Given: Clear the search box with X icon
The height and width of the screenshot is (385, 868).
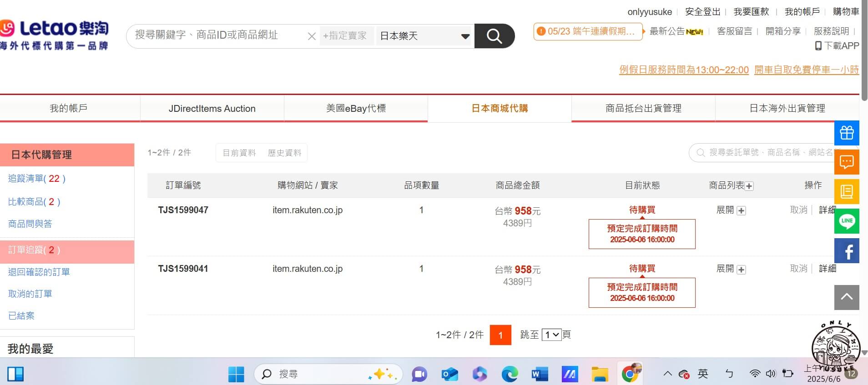Looking at the screenshot, I should pos(312,36).
